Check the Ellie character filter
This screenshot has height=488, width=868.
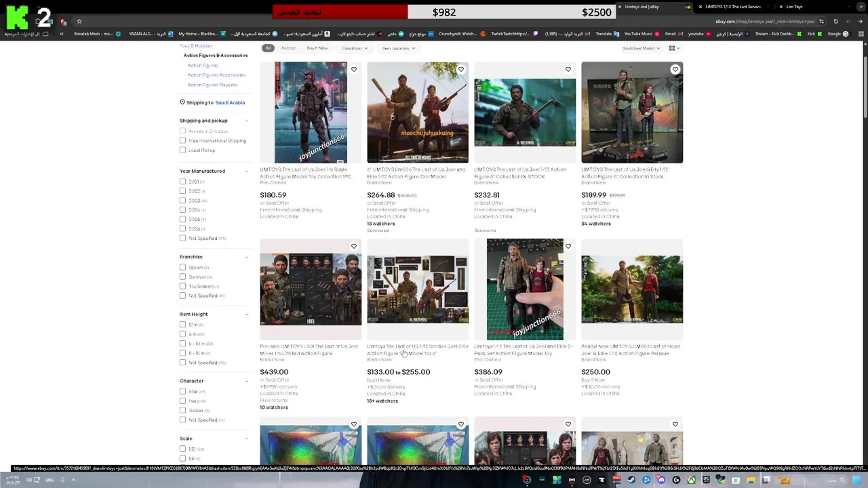(182, 392)
